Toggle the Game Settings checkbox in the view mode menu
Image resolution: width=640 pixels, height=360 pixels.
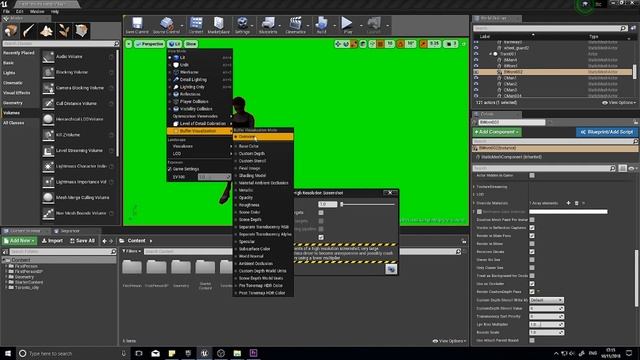pos(170,169)
